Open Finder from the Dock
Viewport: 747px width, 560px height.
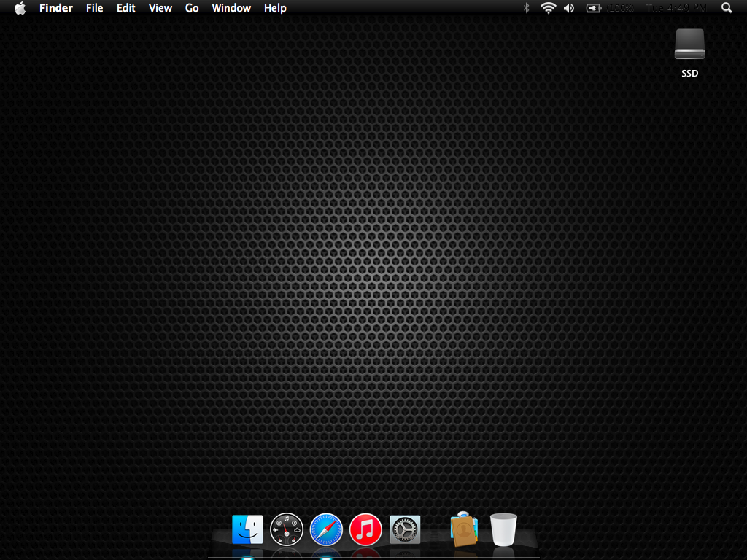coord(247,529)
